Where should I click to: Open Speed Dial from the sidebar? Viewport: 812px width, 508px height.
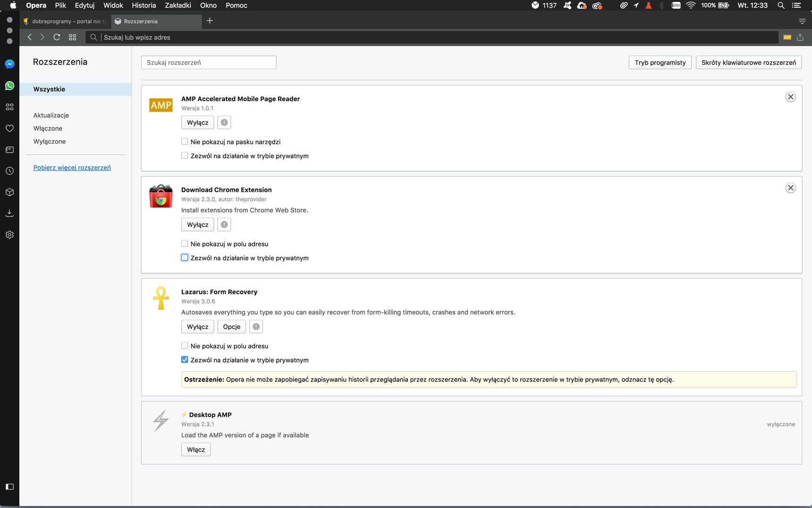(x=9, y=107)
